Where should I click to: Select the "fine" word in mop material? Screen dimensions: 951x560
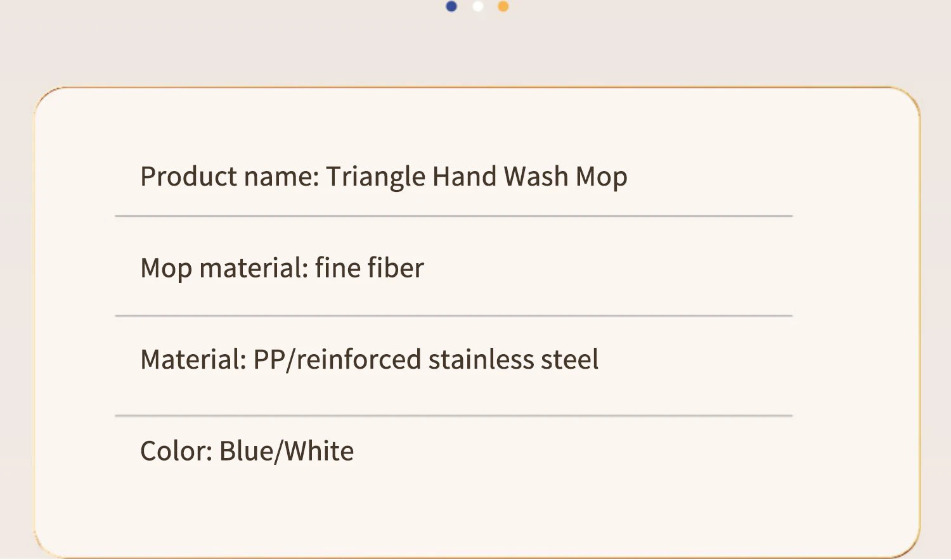(x=338, y=268)
